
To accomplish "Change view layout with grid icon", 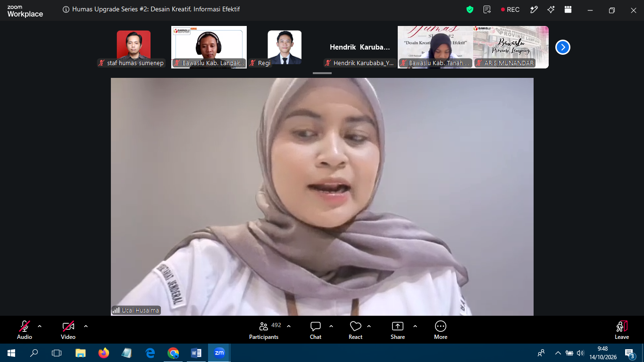I will click(568, 9).
